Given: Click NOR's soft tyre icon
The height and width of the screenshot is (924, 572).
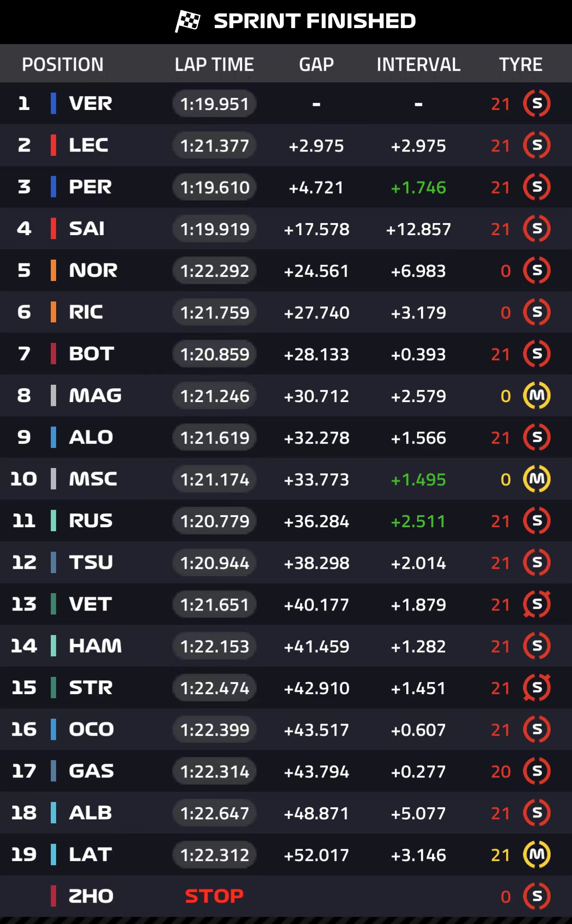Looking at the screenshot, I should [x=537, y=270].
